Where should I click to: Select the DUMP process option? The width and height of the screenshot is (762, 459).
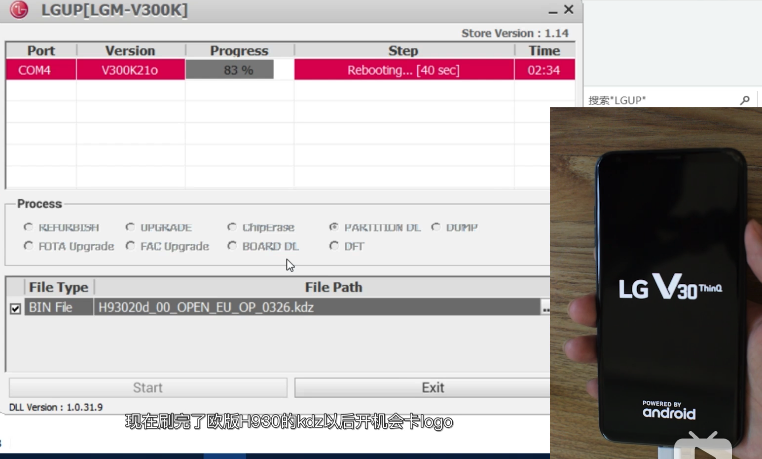(x=436, y=227)
